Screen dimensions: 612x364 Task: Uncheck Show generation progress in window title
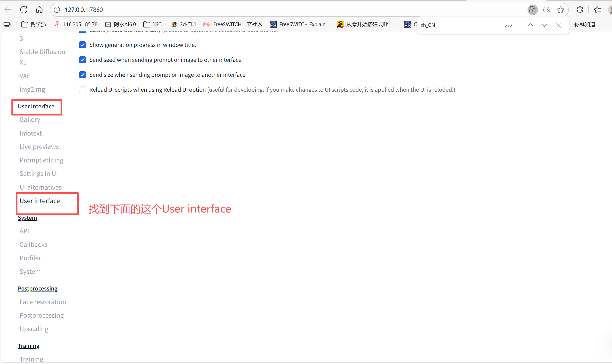click(x=83, y=45)
